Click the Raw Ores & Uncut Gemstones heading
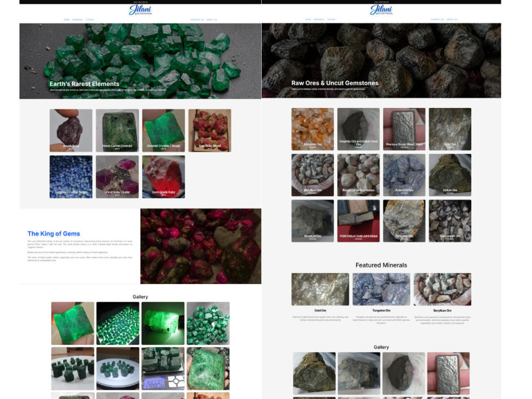The height and width of the screenshot is (399, 532). click(x=335, y=83)
